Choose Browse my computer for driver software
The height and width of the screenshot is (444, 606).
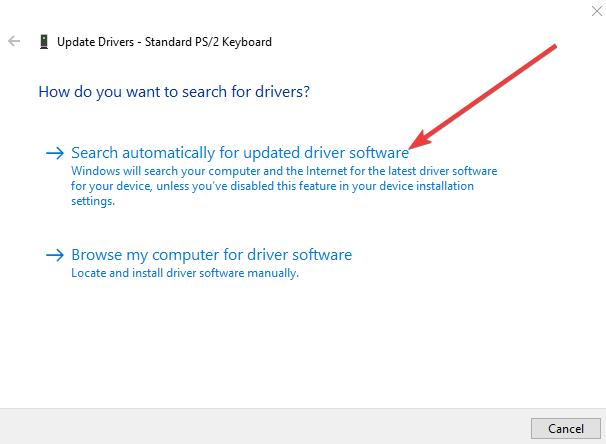pos(211,255)
